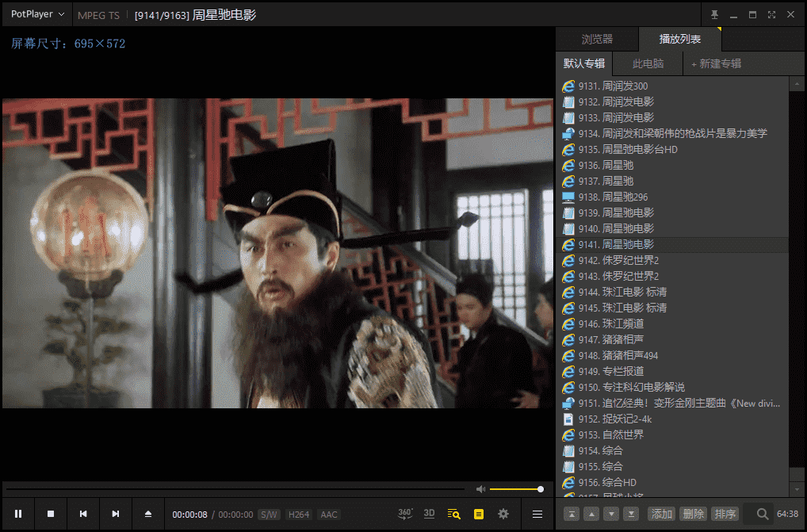
Task: Toggle the yellow playlist panel button
Action: 479,514
